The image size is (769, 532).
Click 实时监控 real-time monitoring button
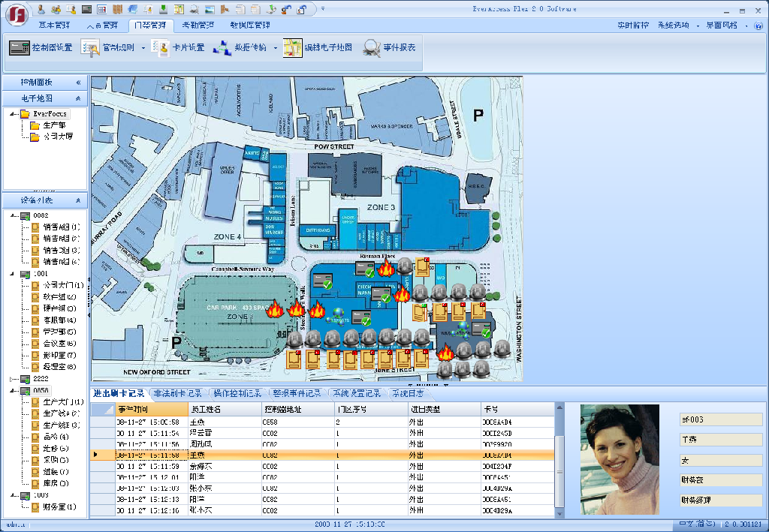632,26
